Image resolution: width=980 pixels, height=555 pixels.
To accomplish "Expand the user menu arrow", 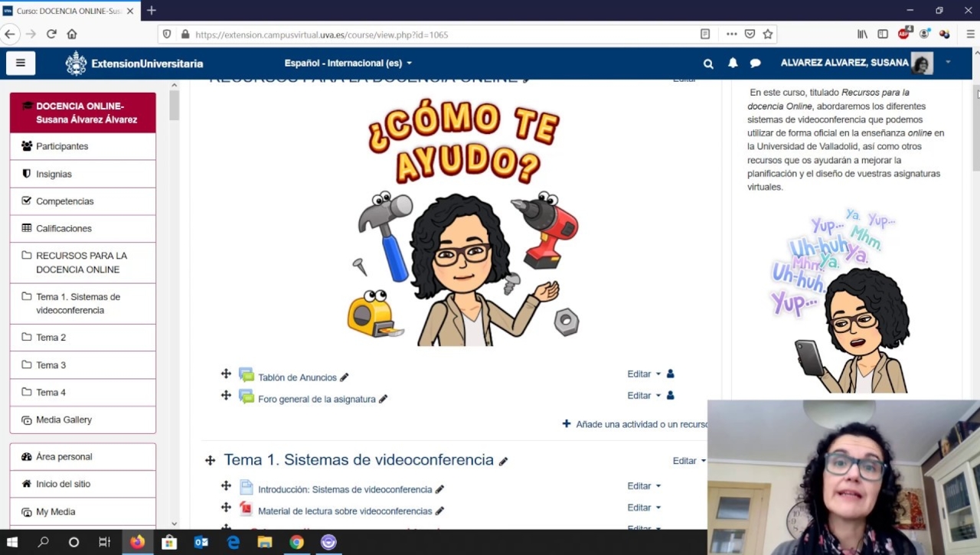I will click(948, 62).
